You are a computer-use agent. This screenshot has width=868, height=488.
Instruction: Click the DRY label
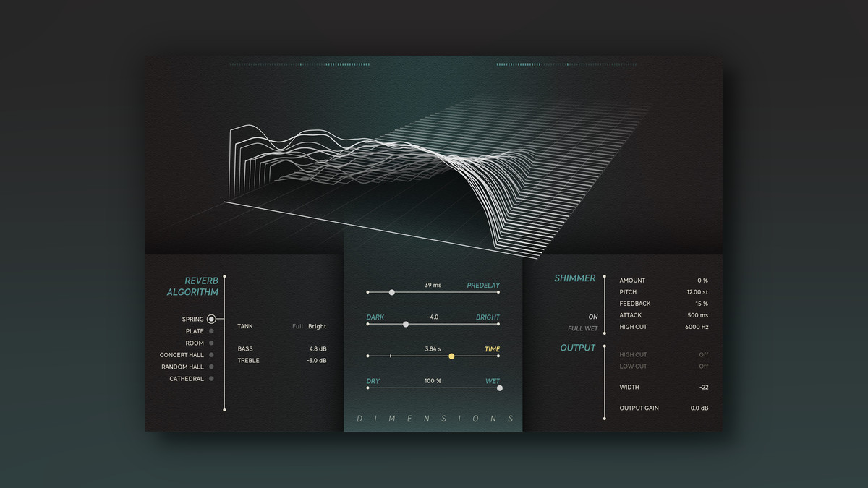(x=373, y=380)
